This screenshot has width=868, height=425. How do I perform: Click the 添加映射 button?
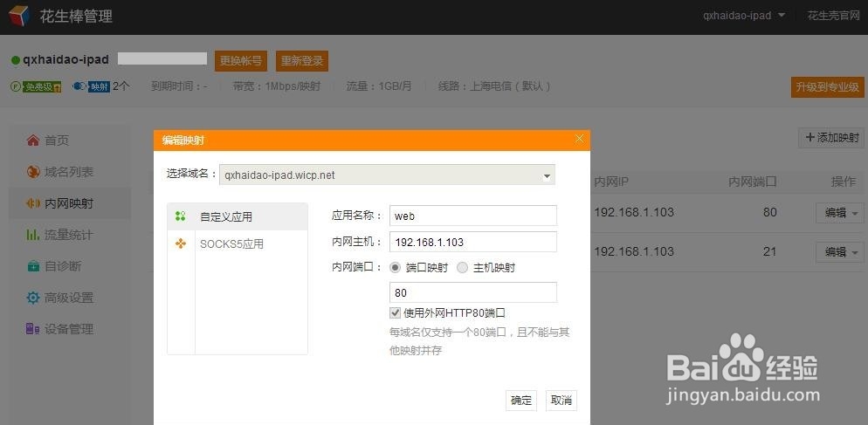pos(831,138)
